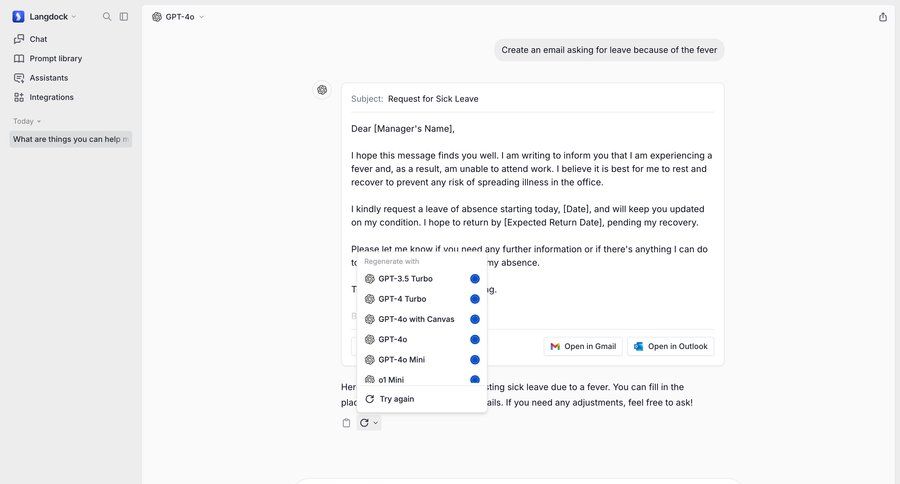Regenerate with GPT-4o Mini

(x=422, y=359)
